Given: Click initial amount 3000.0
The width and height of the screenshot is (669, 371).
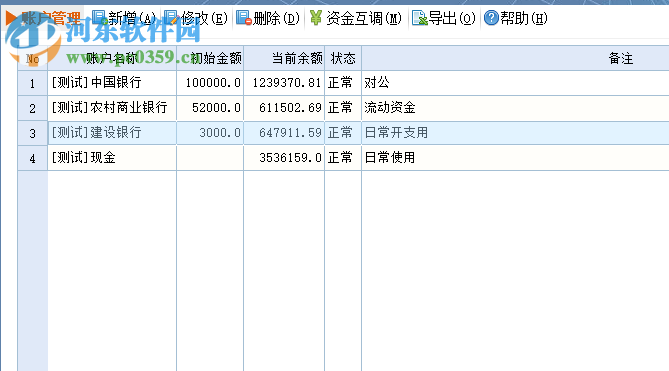Looking at the screenshot, I should coord(220,133).
